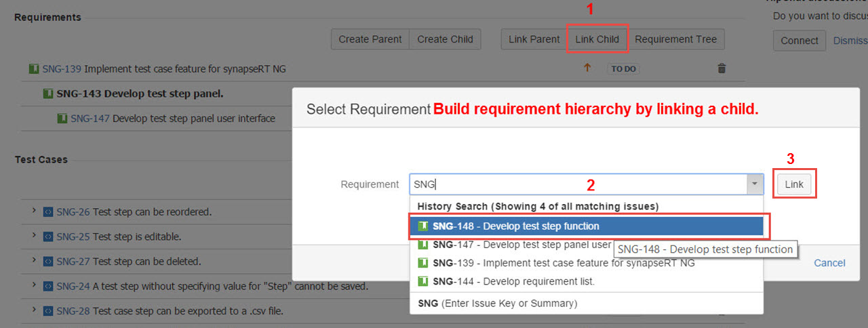This screenshot has height=328, width=868.
Task: Click the Requirement search input field
Action: (576, 184)
